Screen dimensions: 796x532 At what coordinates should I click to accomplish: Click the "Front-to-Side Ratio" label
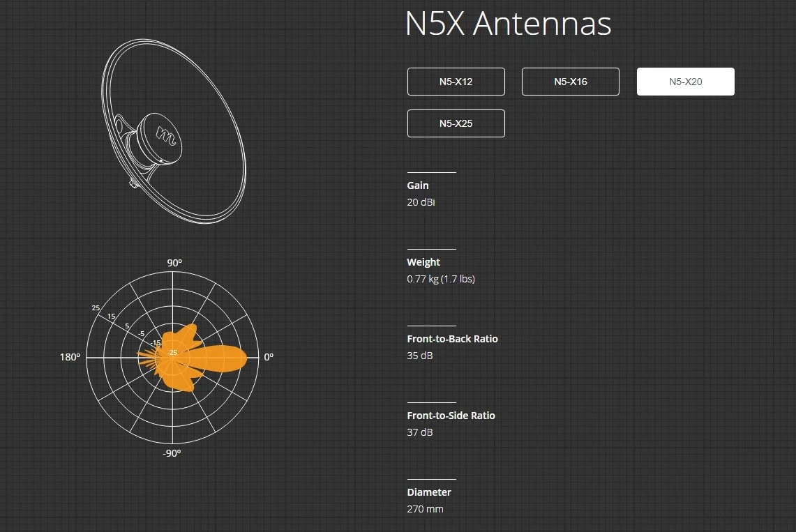click(x=451, y=416)
